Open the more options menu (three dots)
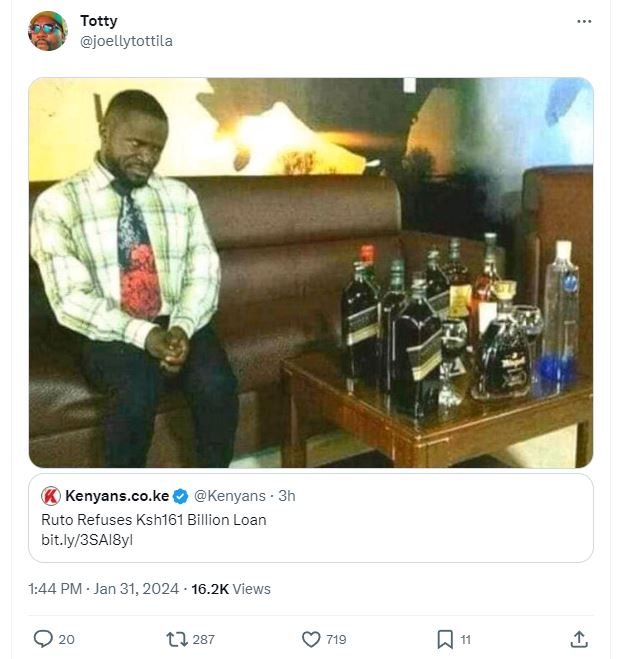This screenshot has width=619, height=659. click(584, 21)
